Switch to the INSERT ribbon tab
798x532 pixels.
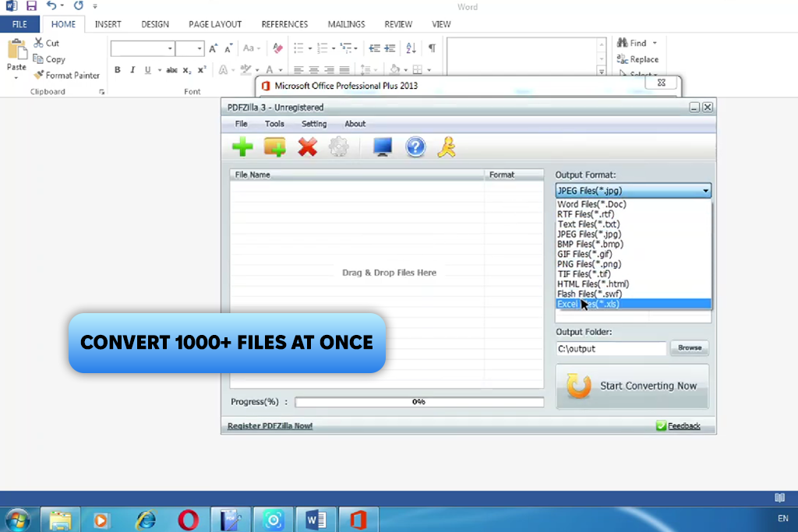coord(108,24)
